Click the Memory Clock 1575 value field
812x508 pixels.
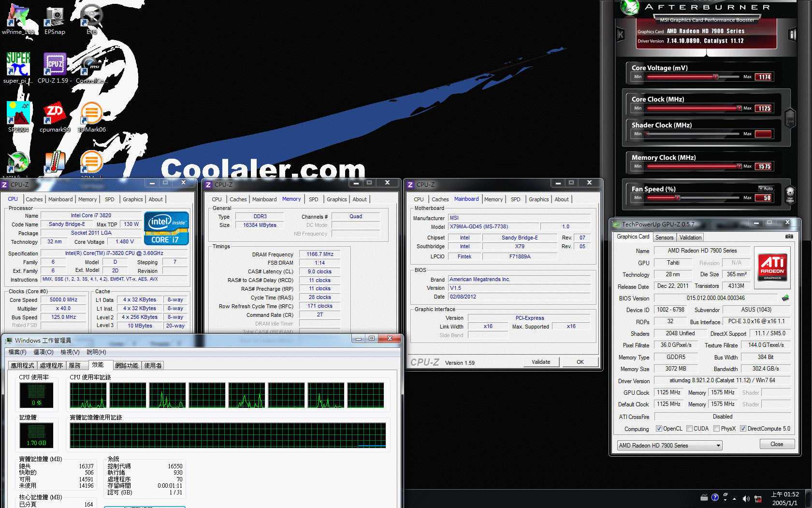tap(764, 166)
